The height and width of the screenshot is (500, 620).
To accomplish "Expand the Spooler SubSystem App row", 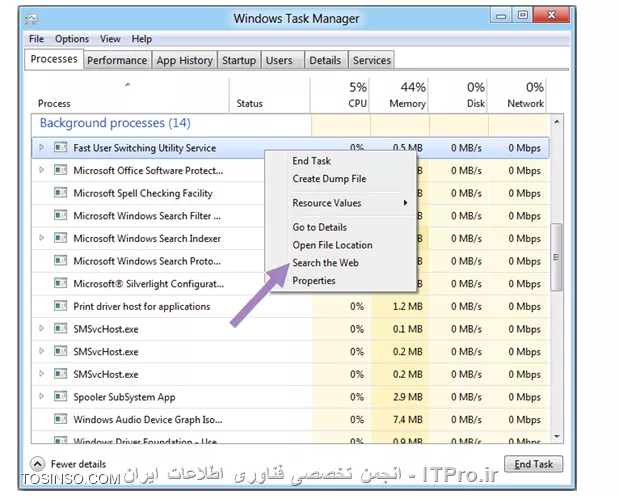I will click(42, 396).
